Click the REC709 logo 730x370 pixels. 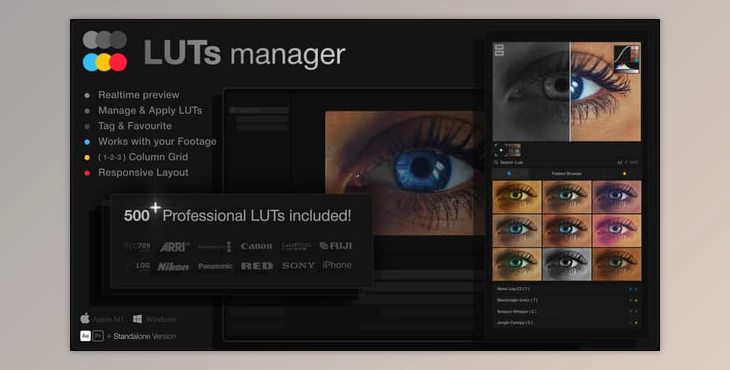(137, 246)
